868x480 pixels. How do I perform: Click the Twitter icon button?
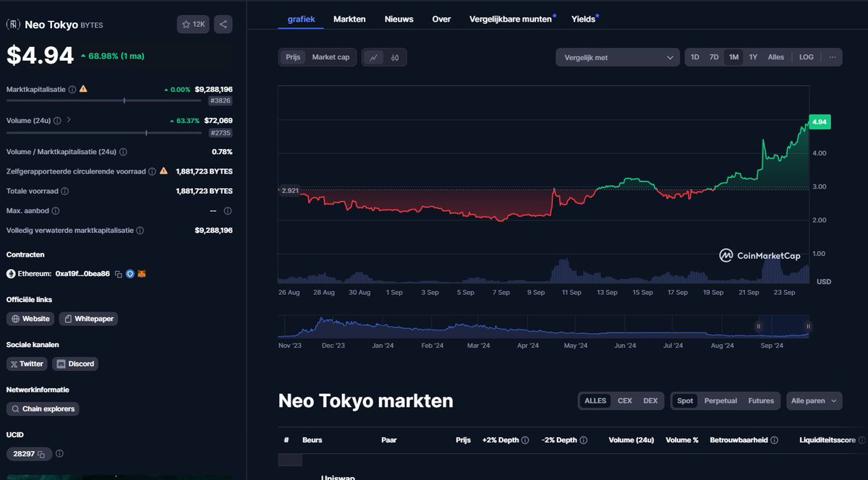27,364
